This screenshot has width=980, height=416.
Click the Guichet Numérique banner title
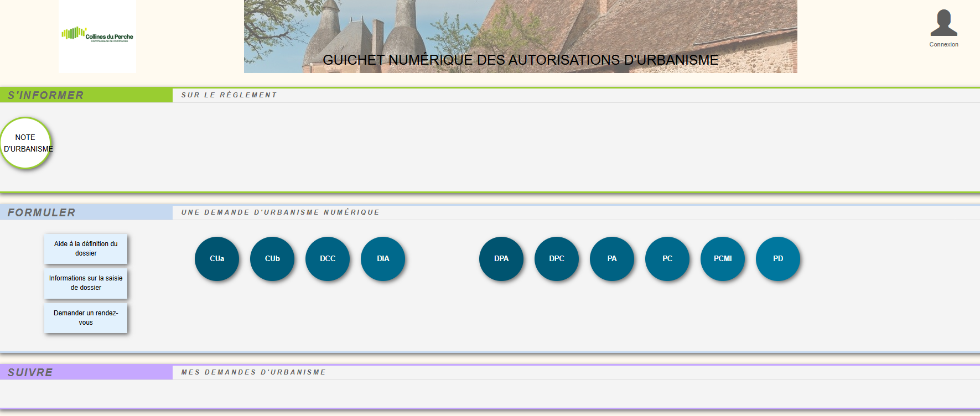point(520,60)
